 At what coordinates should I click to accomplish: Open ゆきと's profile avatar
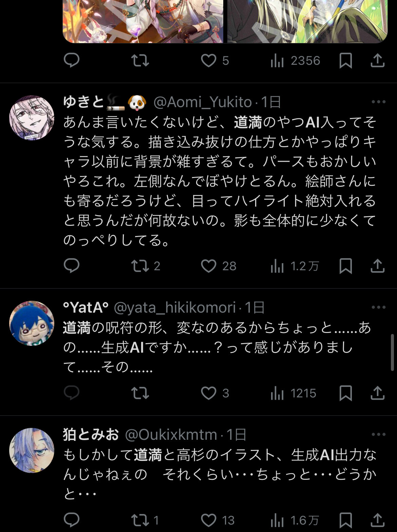tap(32, 118)
